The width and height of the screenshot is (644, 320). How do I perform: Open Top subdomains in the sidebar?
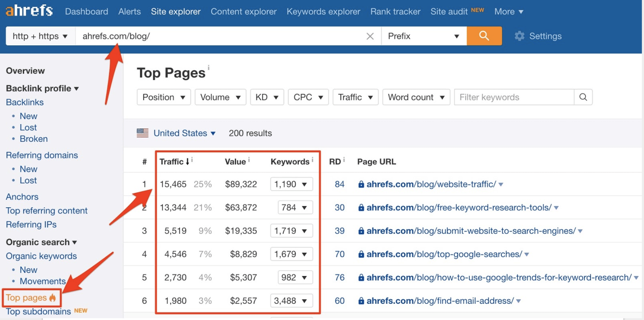click(x=38, y=311)
